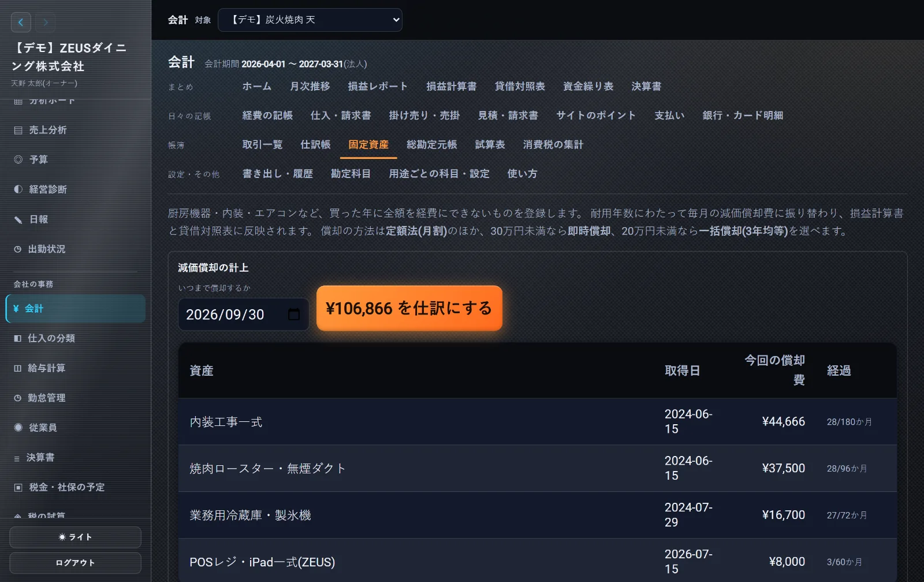
Task: Click the 給与計算 sidebar icon
Action: tap(18, 368)
